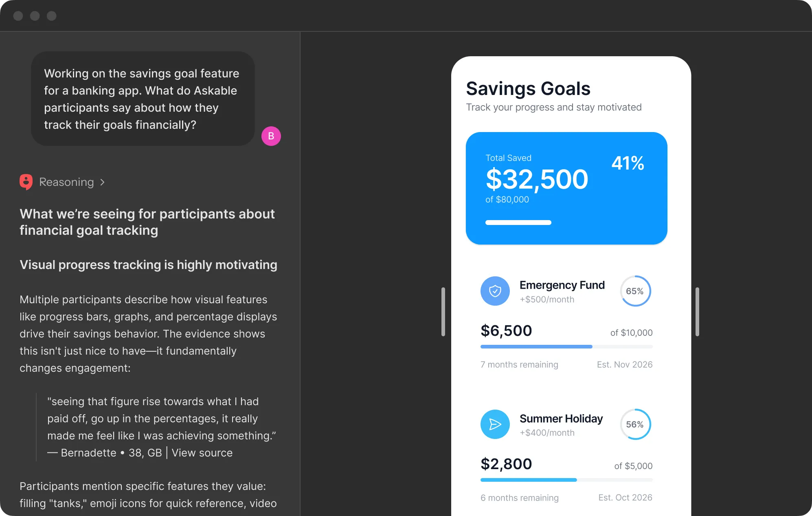The height and width of the screenshot is (516, 812).
Task: Select the blue Total Saved card
Action: click(x=566, y=188)
